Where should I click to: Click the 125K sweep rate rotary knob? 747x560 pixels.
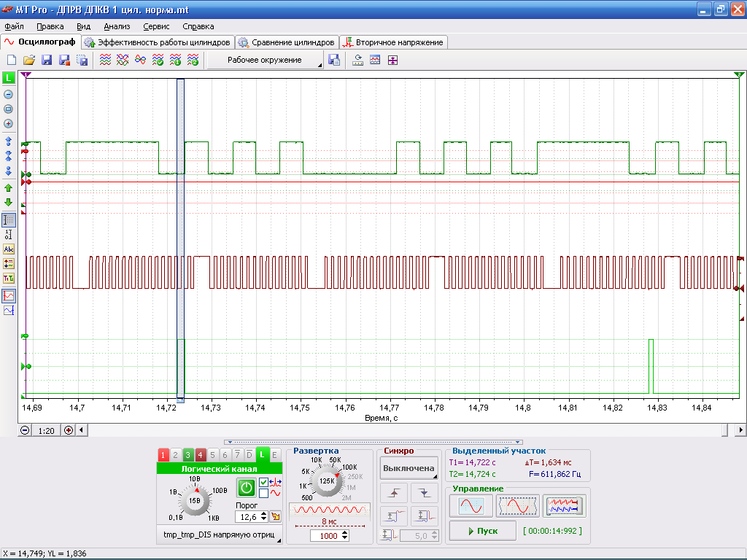327,481
